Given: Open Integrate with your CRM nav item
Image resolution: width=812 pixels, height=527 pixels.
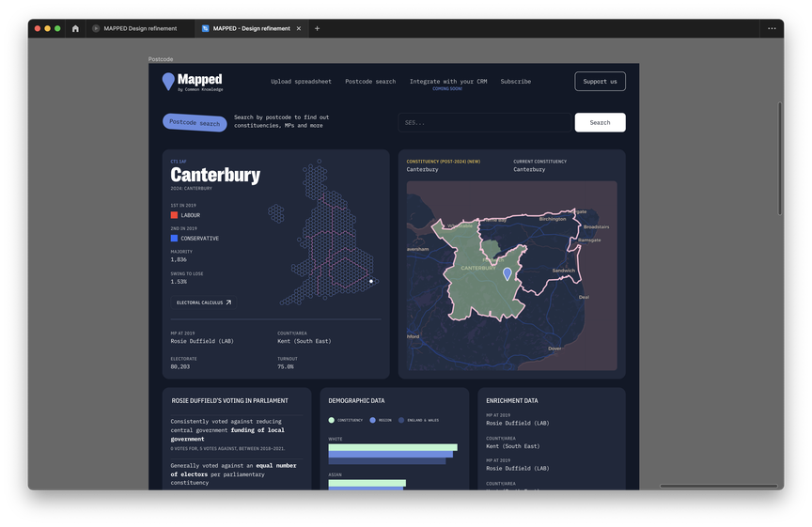Looking at the screenshot, I should click(x=448, y=82).
